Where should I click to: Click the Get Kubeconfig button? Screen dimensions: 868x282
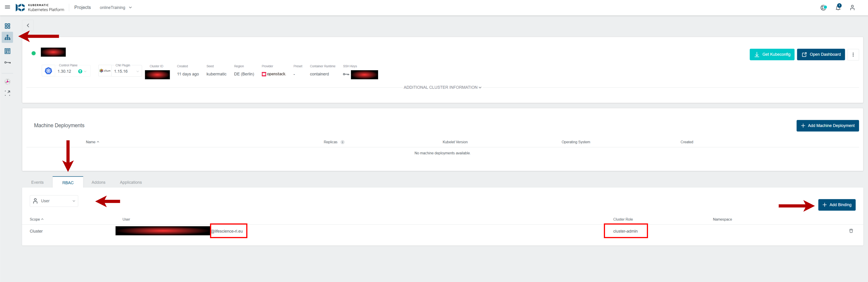pos(772,55)
